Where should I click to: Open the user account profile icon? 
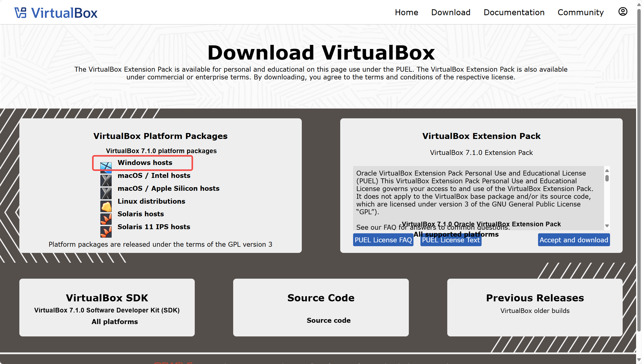[x=623, y=12]
